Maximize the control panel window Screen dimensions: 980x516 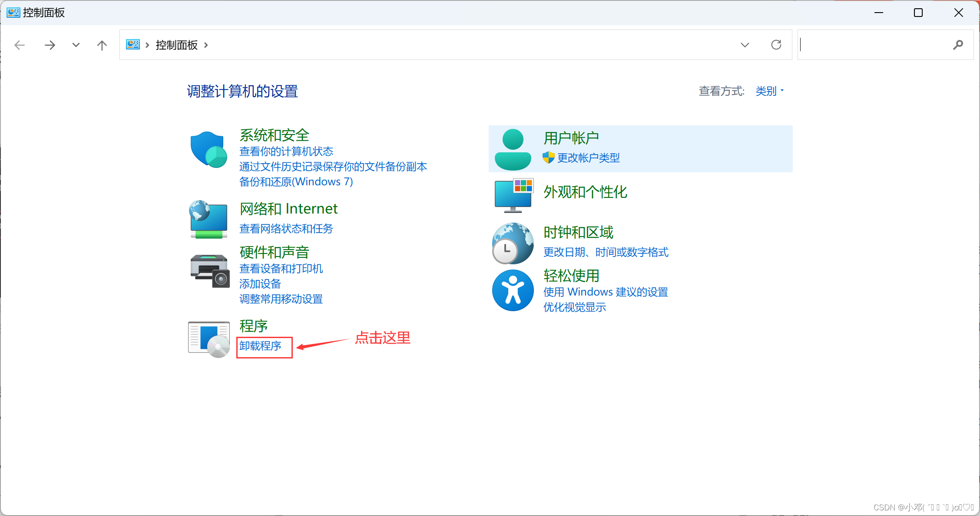[918, 13]
